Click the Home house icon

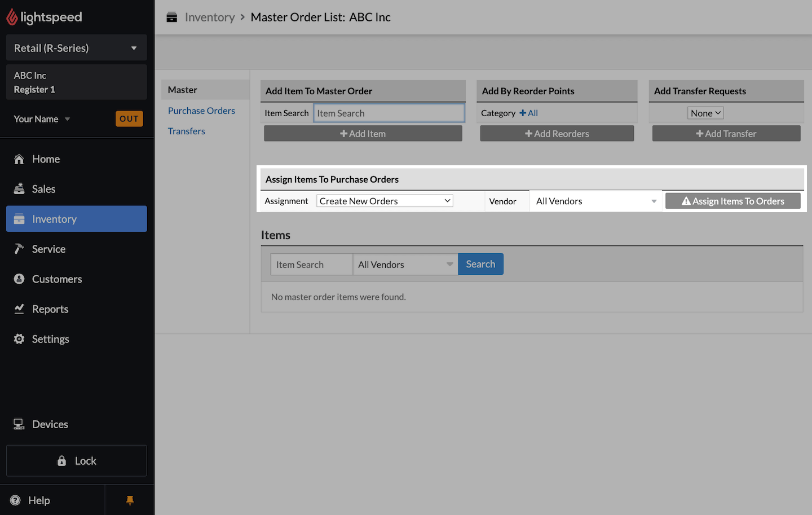(19, 159)
